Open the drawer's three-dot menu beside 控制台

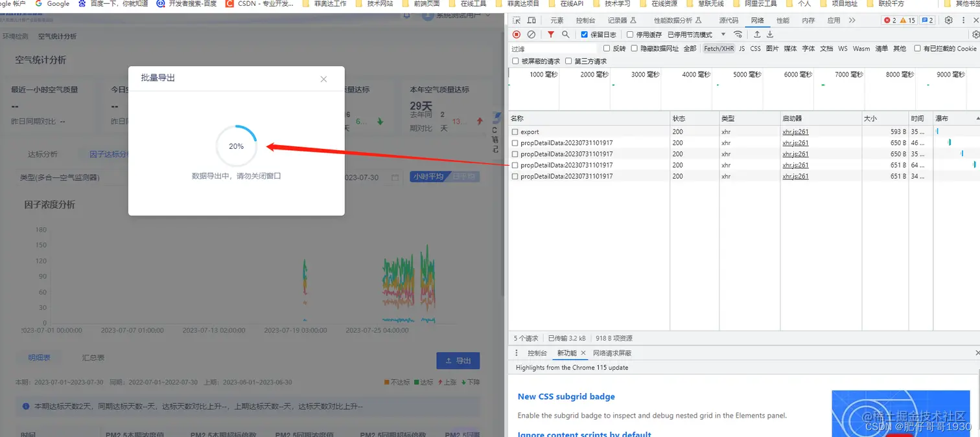[517, 353]
